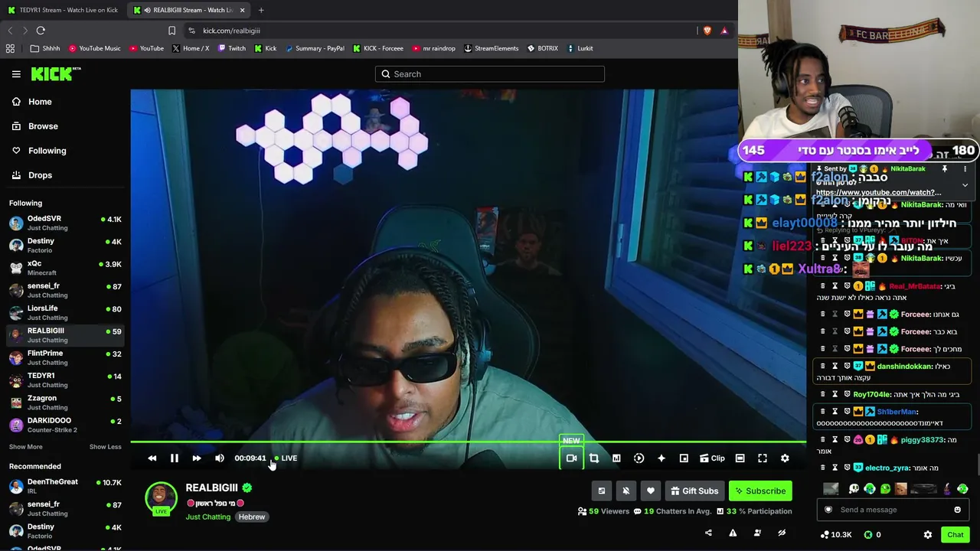Open OdedSVR channel in Following list

(65, 223)
